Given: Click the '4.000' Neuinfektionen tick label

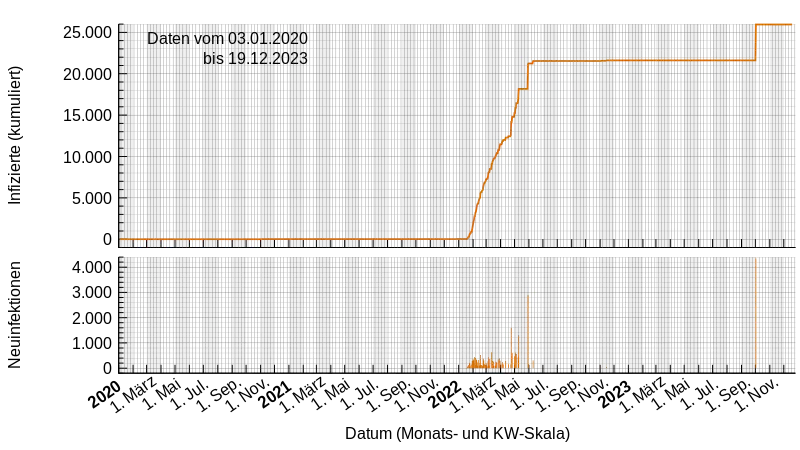Looking at the screenshot, I should (91, 267).
